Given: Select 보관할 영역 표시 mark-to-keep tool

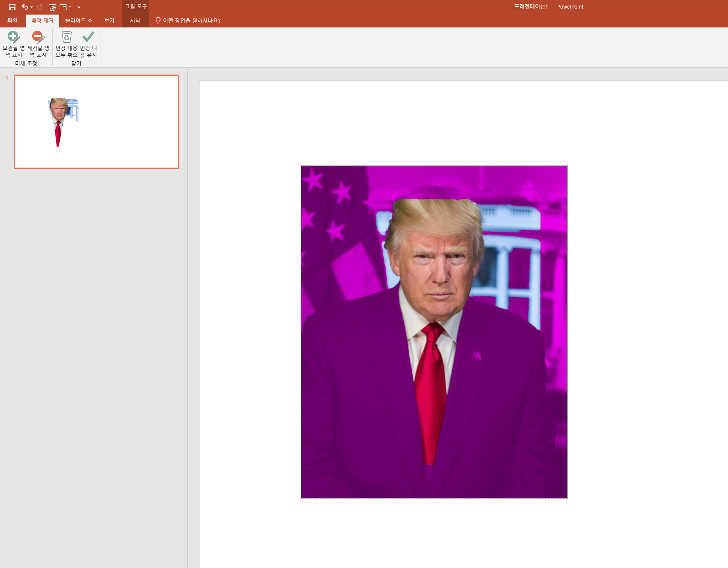Looking at the screenshot, I should click(x=13, y=44).
